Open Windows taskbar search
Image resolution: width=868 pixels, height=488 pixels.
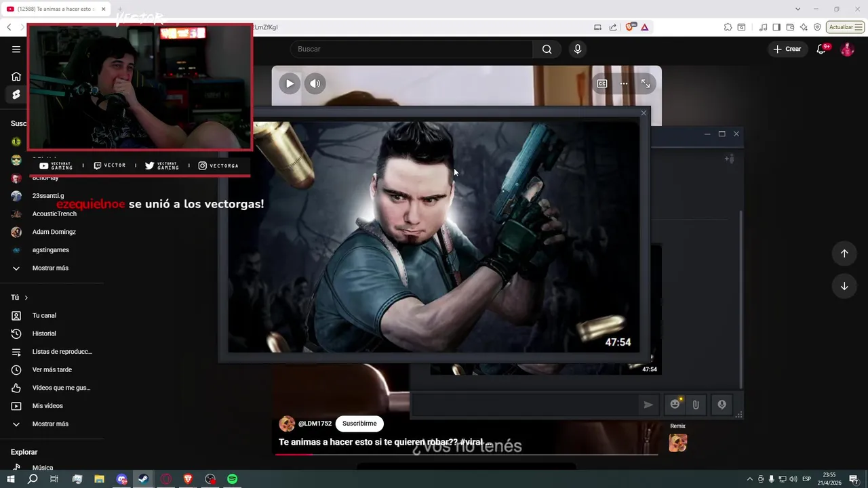(x=33, y=479)
